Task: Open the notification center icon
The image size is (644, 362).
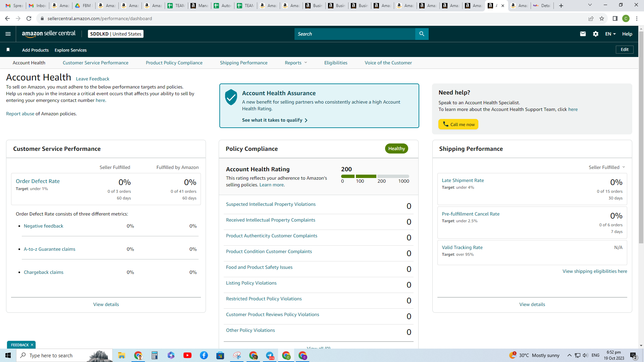Action: (634, 355)
